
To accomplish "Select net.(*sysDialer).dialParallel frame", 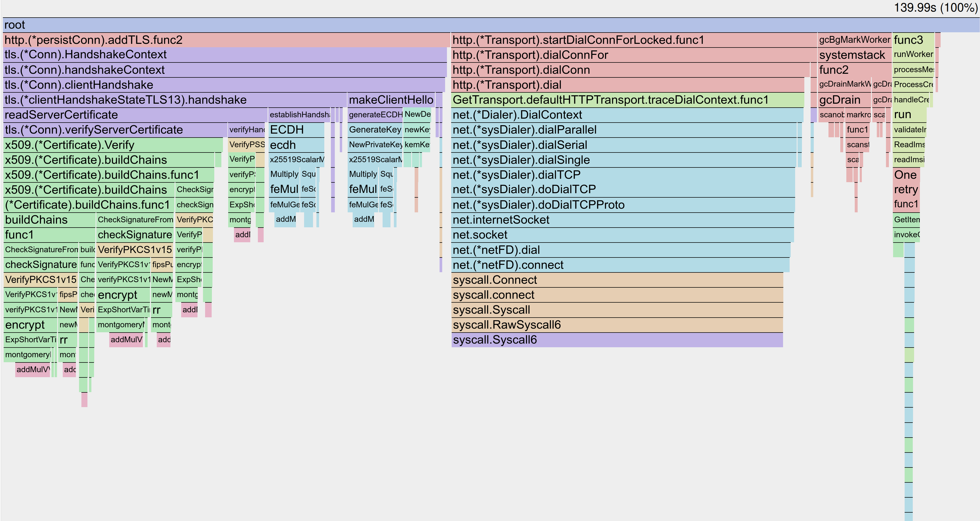I will (624, 130).
